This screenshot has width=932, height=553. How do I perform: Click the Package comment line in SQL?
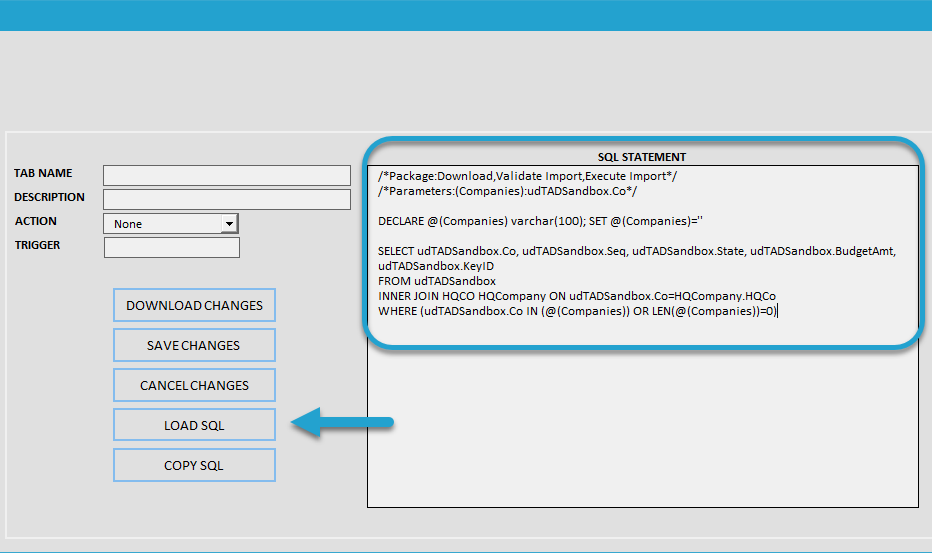(x=527, y=176)
